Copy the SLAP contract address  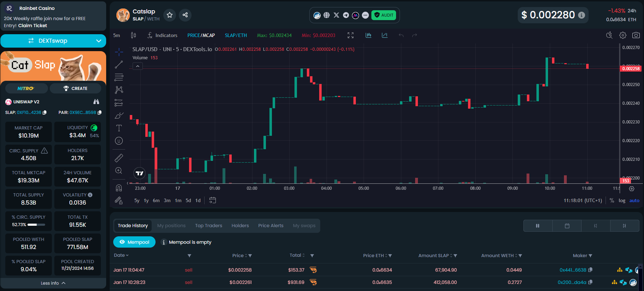pyautogui.click(x=44, y=113)
